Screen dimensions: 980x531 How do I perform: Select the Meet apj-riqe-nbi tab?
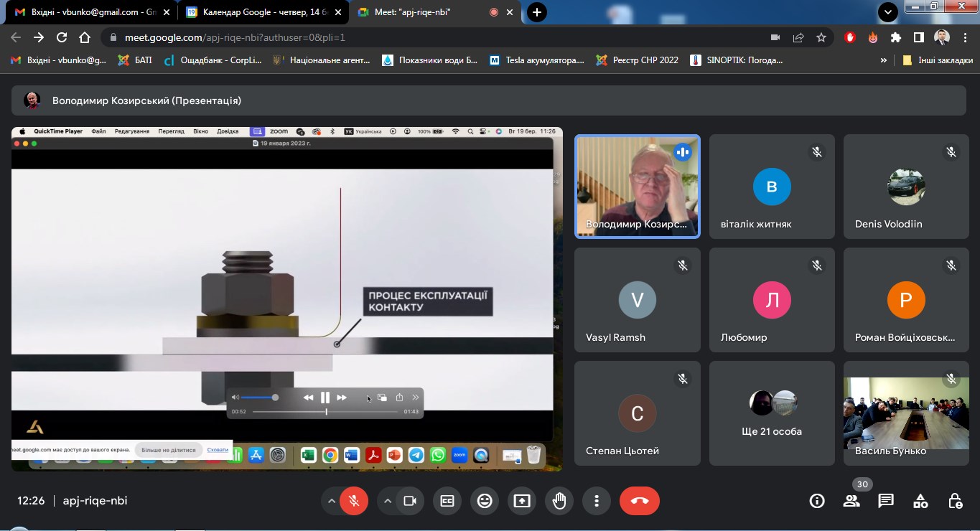click(435, 12)
